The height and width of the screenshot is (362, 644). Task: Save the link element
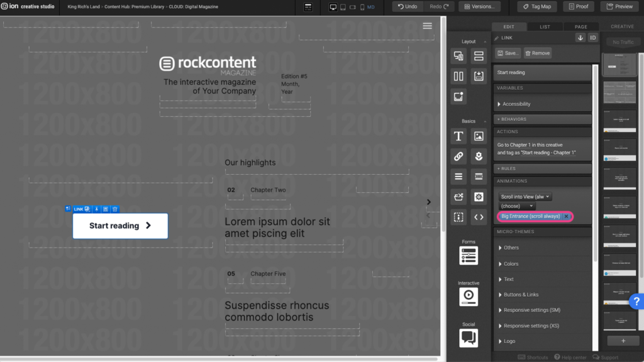(508, 53)
